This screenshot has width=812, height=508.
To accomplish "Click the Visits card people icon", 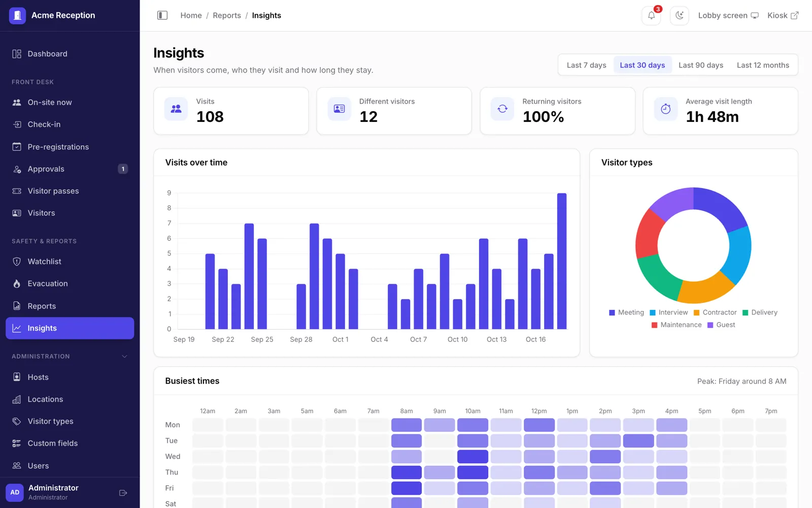I will pyautogui.click(x=176, y=109).
